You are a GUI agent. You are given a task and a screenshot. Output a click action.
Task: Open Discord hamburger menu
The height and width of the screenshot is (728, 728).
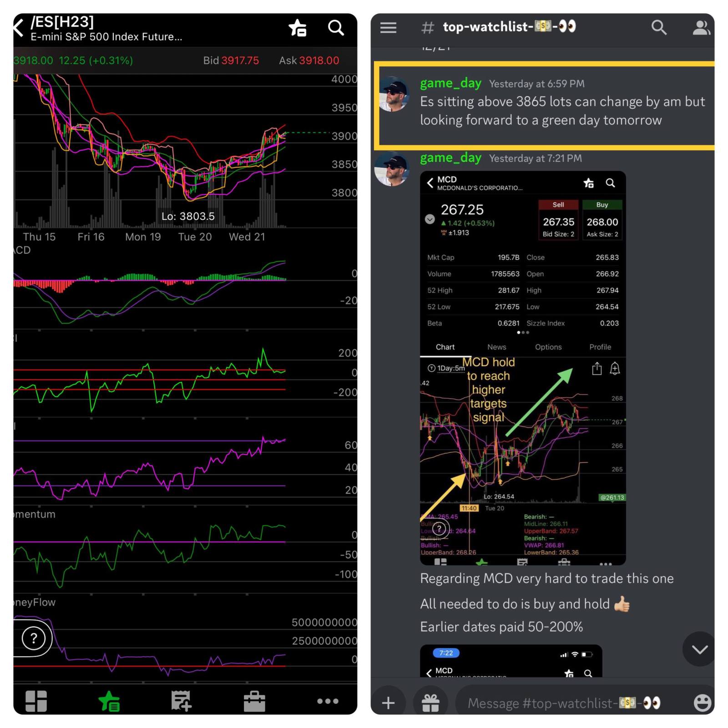(x=388, y=28)
